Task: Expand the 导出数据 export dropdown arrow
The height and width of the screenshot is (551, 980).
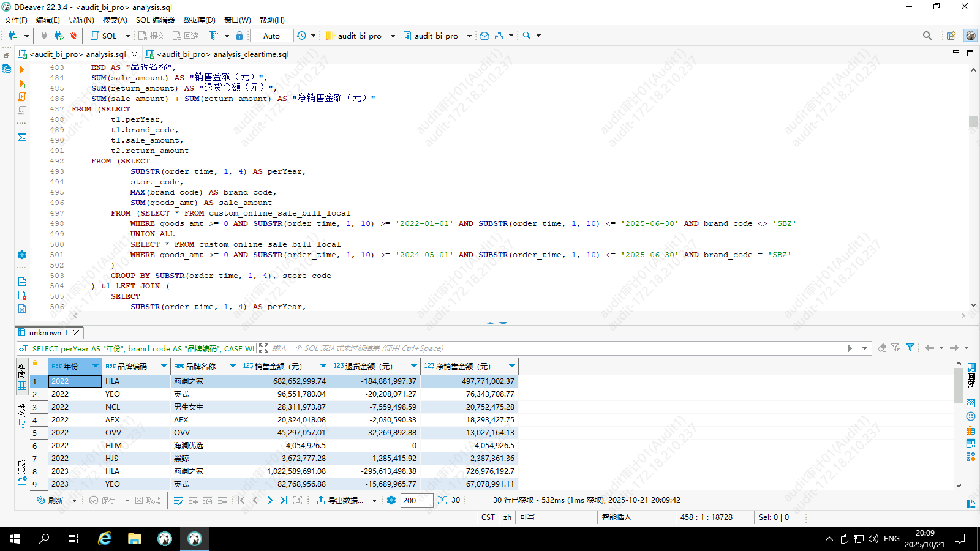Action: click(x=374, y=500)
